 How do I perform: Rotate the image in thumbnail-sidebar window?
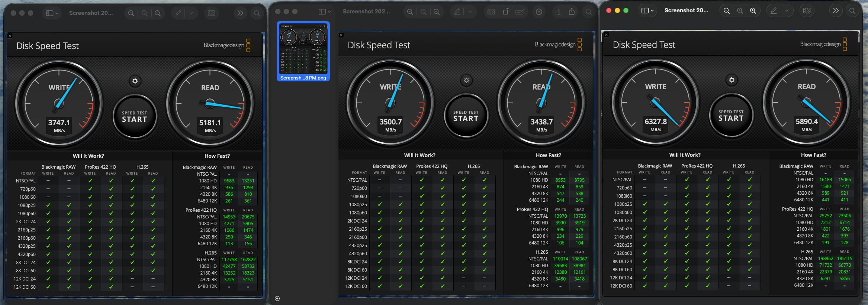(506, 12)
